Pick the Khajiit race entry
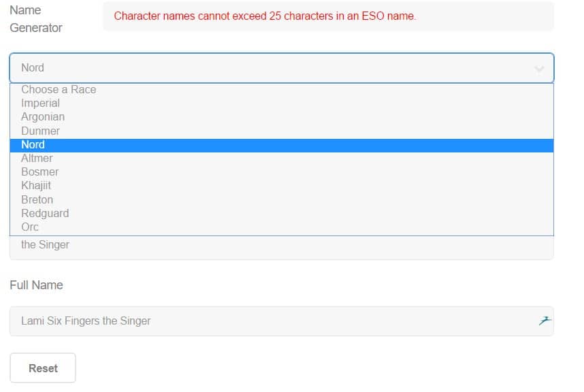Image resolution: width=584 pixels, height=392 pixels. tap(282, 186)
